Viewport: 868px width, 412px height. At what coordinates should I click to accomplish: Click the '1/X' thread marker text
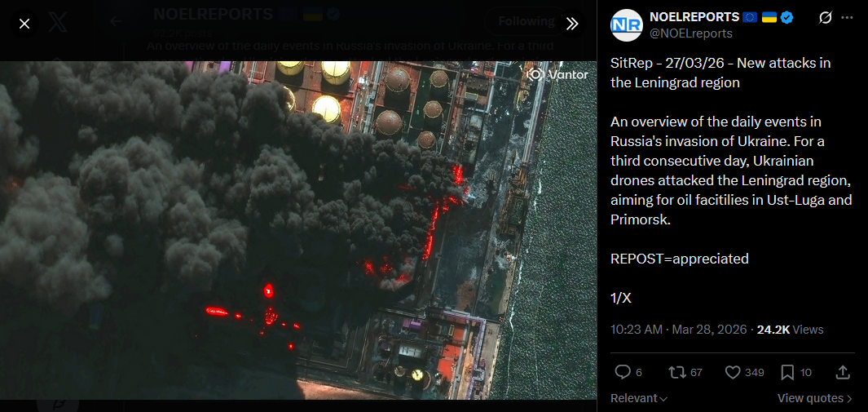pyautogui.click(x=620, y=298)
